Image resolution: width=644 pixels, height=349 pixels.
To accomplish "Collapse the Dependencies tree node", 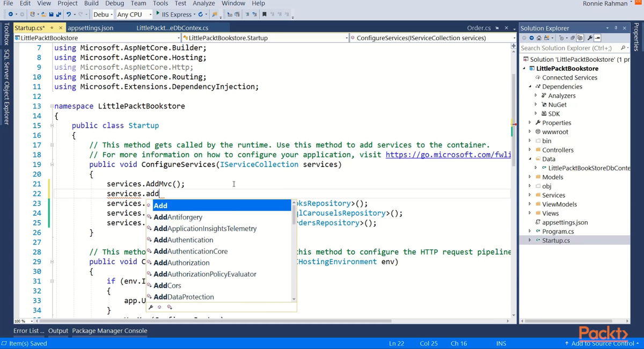I will point(530,86).
